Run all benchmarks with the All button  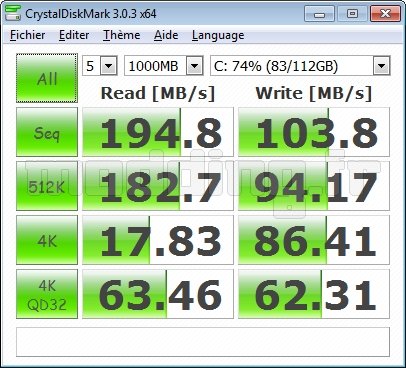(47, 78)
